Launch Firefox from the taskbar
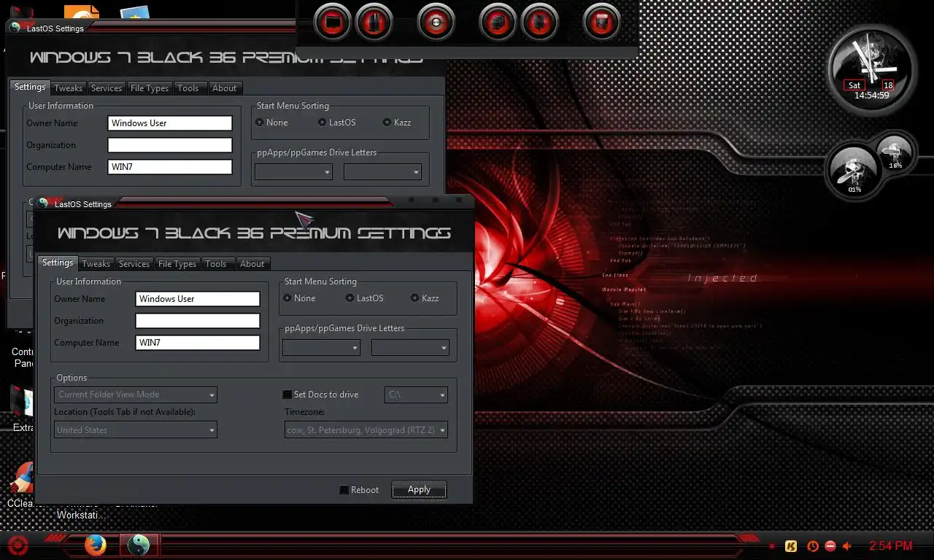Image resolution: width=934 pixels, height=560 pixels. pyautogui.click(x=95, y=545)
